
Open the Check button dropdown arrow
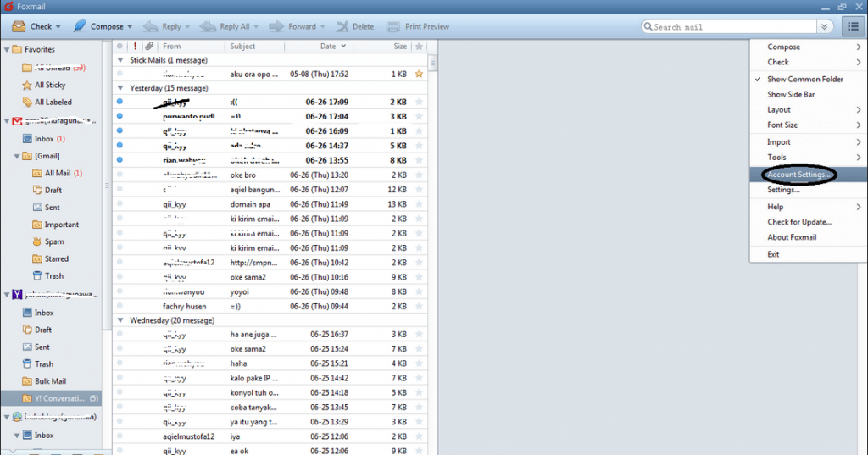(58, 27)
